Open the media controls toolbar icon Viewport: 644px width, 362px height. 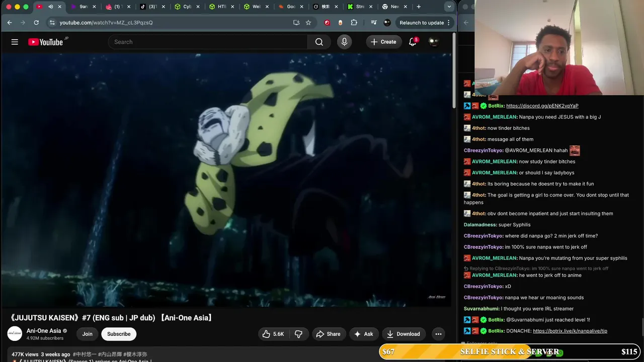point(373,23)
